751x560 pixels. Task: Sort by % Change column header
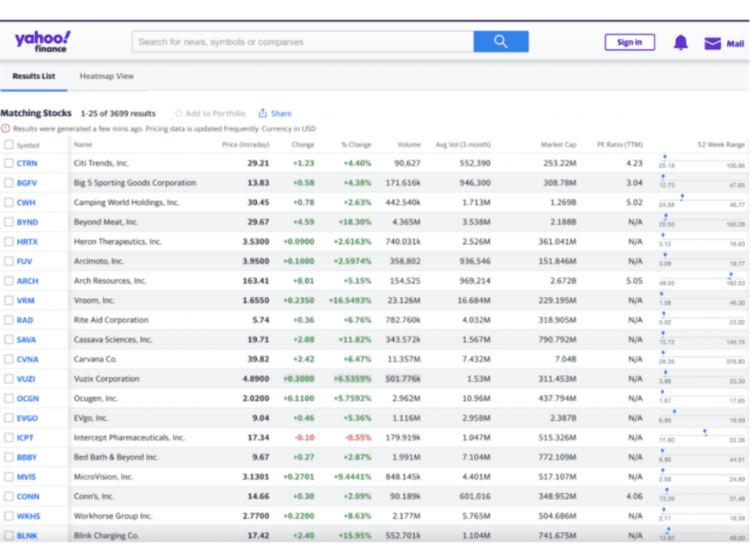[x=356, y=144]
